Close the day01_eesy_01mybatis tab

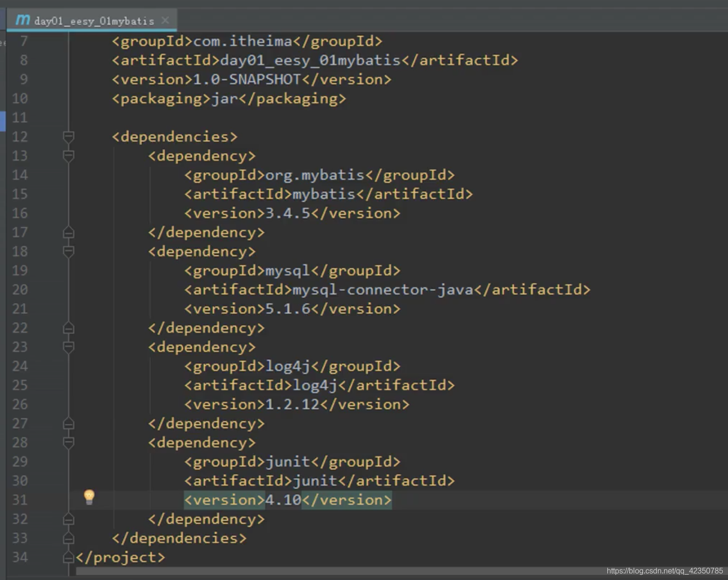coord(165,21)
